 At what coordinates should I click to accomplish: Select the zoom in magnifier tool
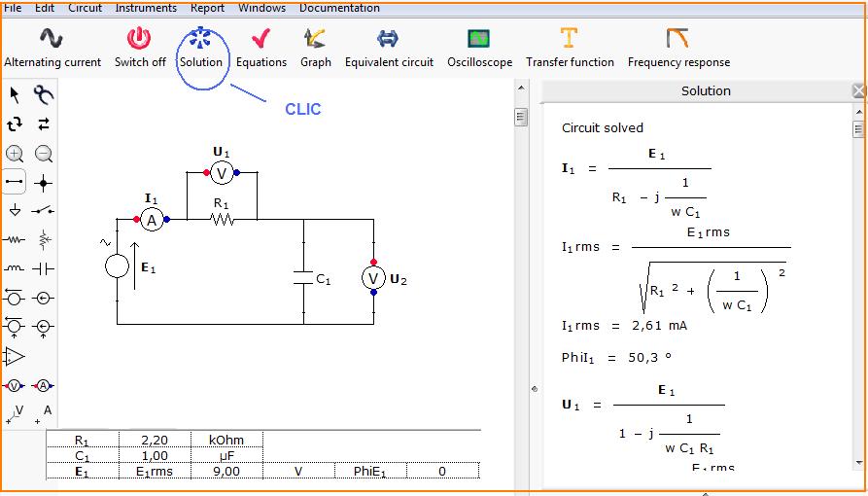(15, 154)
